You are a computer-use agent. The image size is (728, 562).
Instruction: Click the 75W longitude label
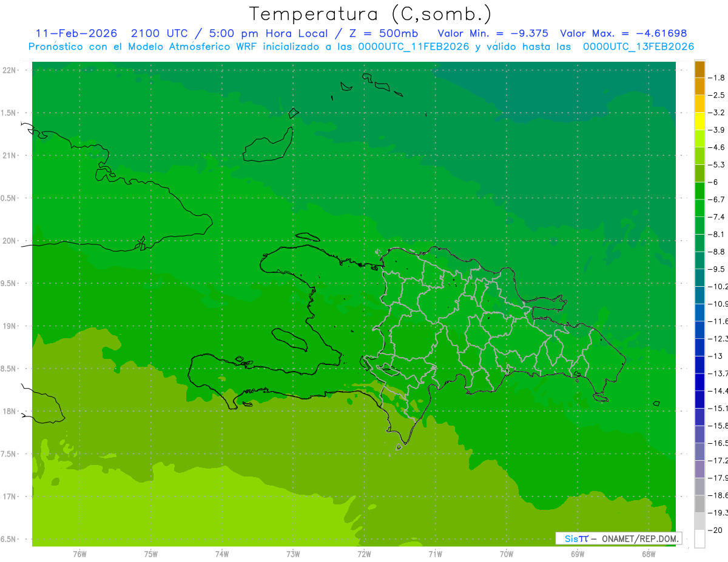pos(151,554)
